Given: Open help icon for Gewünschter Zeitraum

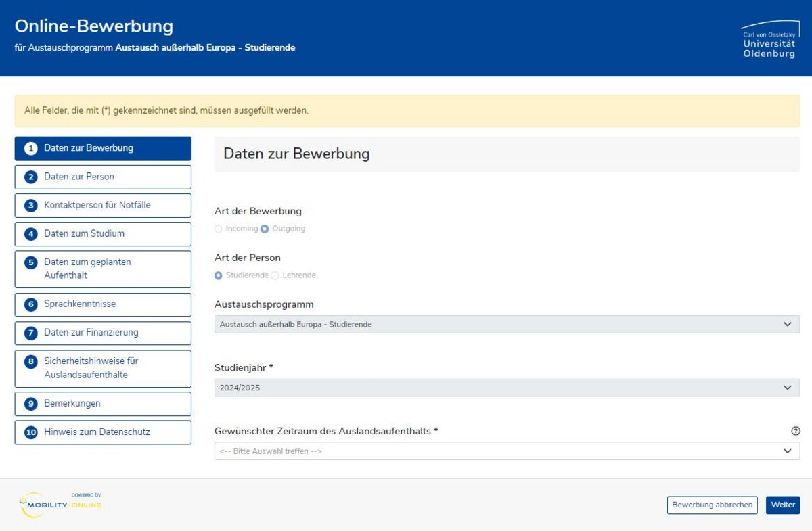Looking at the screenshot, I should [795, 431].
